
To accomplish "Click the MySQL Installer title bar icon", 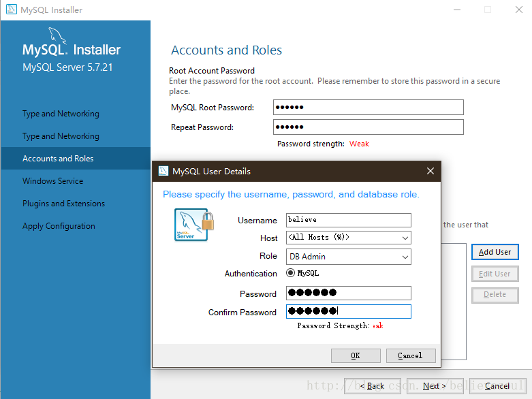I will pyautogui.click(x=11, y=10).
